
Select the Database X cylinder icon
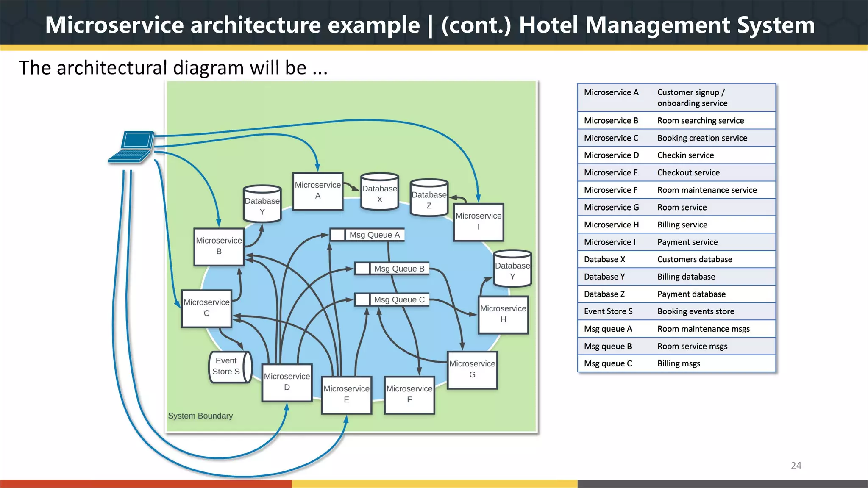click(x=379, y=192)
